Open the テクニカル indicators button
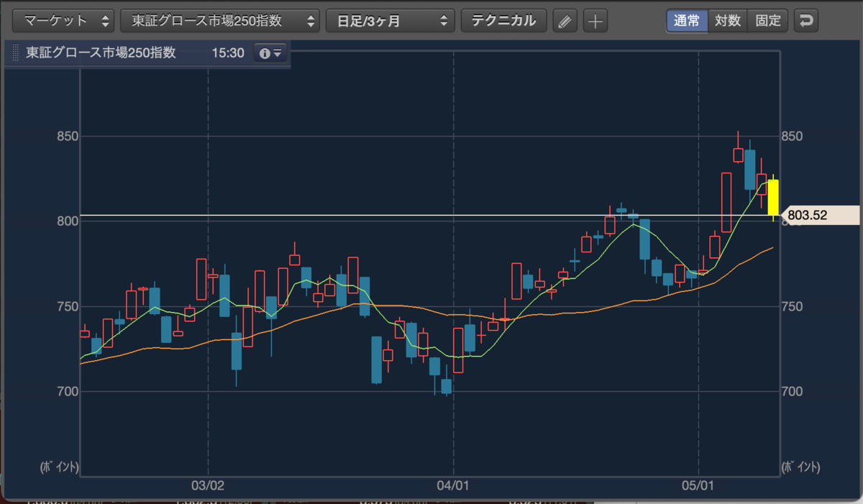 [503, 21]
